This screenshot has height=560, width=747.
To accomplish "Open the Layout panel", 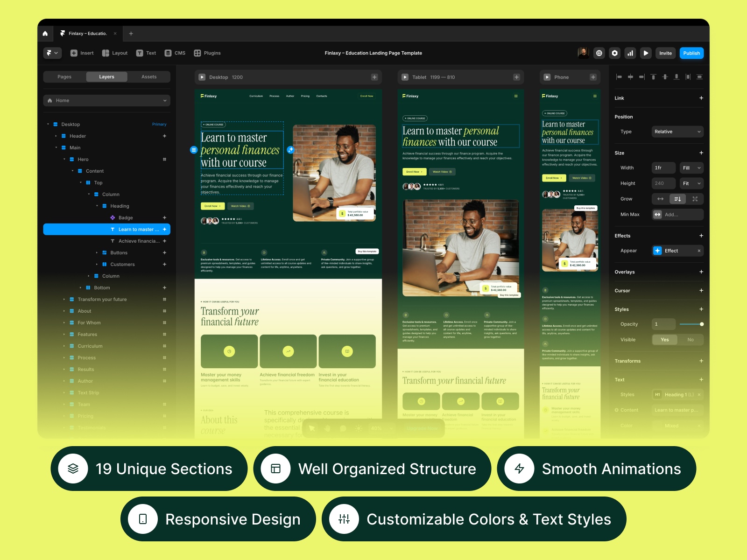I will (114, 53).
